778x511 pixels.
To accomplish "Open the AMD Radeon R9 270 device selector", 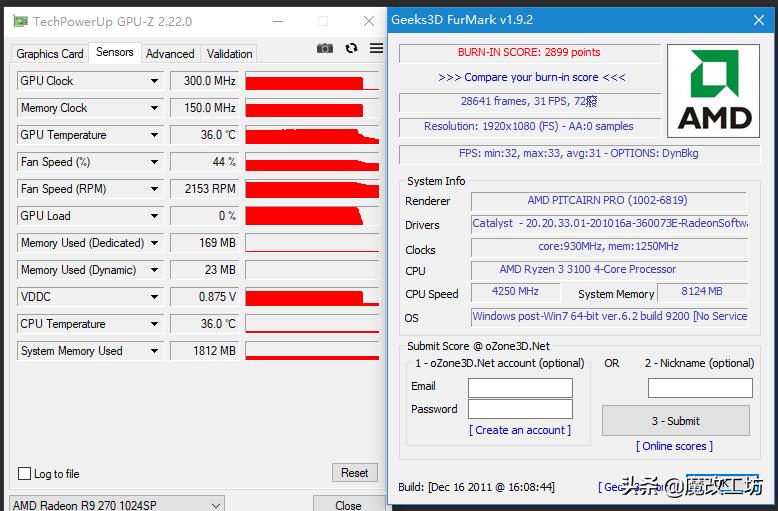I will point(117,505).
